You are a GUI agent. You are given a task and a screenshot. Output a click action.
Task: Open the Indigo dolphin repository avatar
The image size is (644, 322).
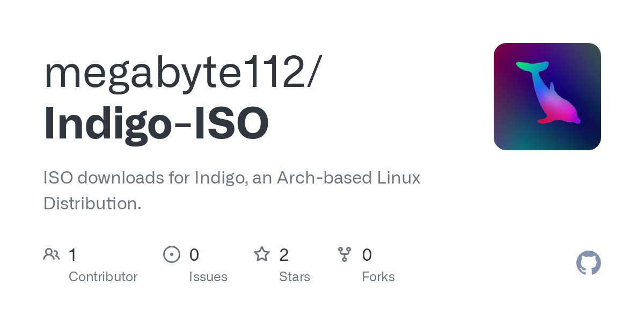pos(547,96)
